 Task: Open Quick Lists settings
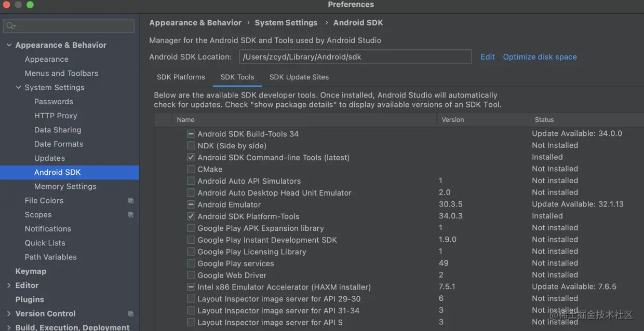click(x=45, y=243)
